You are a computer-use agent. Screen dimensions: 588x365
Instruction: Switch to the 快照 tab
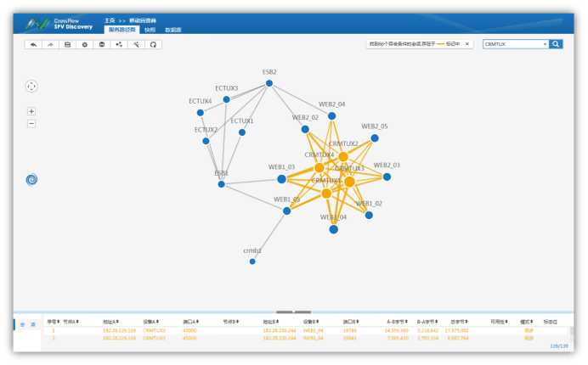tap(150, 30)
